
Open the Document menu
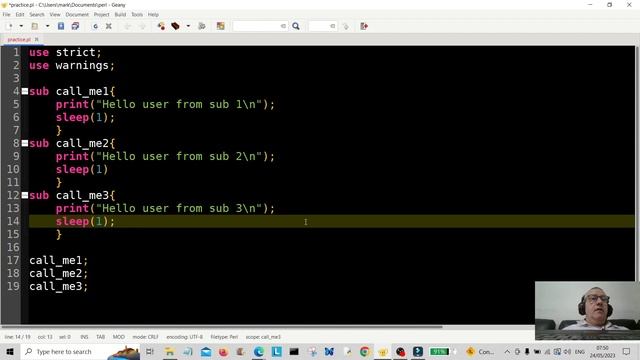point(77,14)
